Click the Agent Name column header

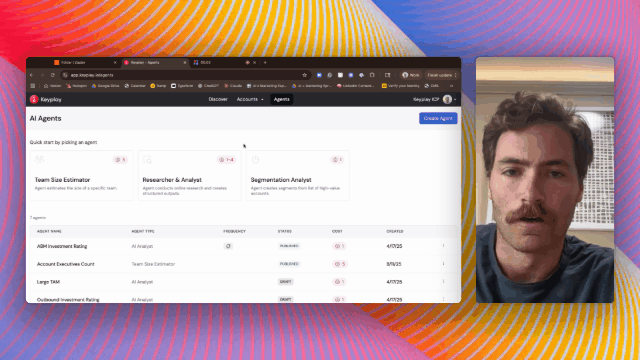point(49,231)
